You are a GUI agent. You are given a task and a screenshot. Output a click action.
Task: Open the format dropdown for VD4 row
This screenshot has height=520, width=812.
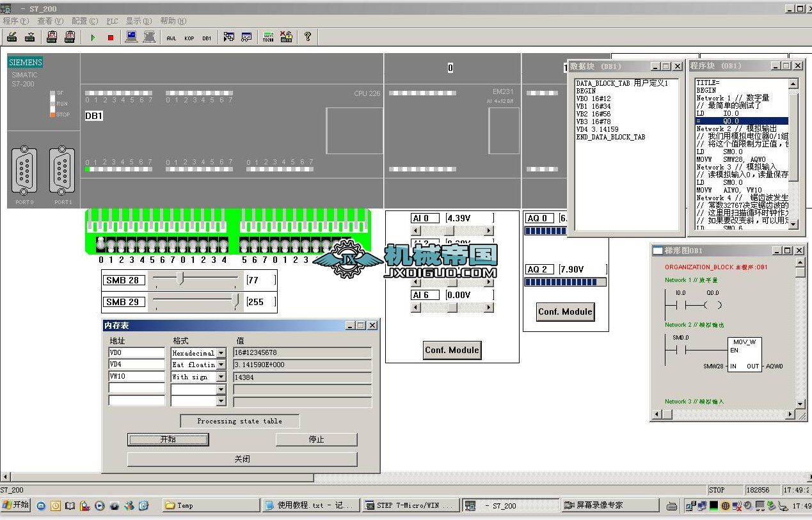221,365
